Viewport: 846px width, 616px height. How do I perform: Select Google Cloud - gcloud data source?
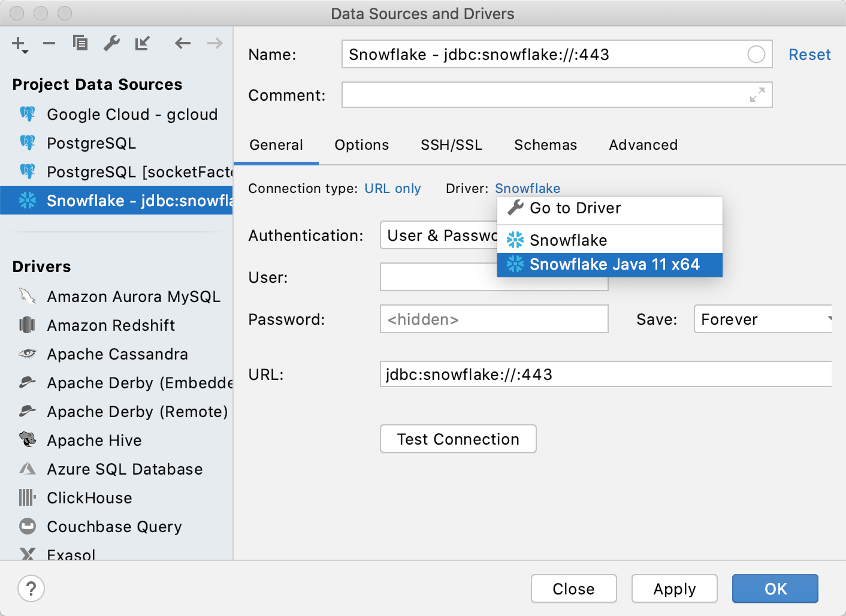(116, 114)
